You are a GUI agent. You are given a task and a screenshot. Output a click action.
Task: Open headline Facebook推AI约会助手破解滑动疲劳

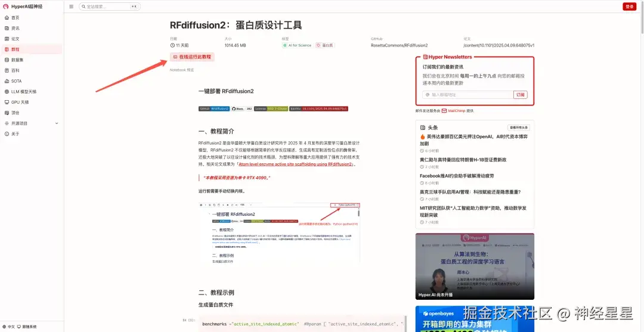[457, 176]
